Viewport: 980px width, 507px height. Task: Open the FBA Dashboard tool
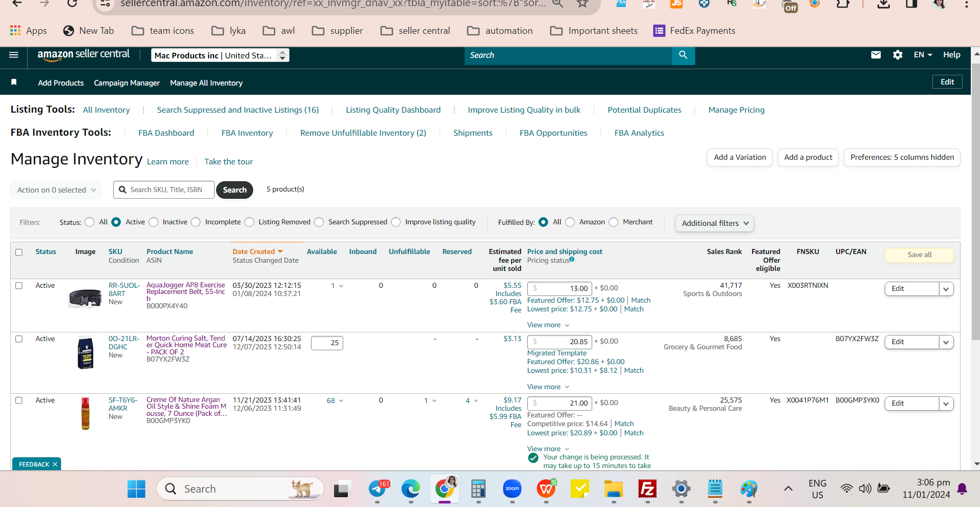tap(166, 133)
